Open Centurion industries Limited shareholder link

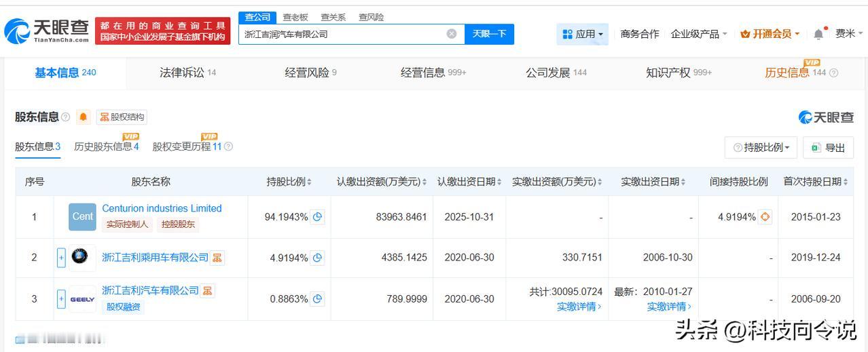click(x=162, y=208)
